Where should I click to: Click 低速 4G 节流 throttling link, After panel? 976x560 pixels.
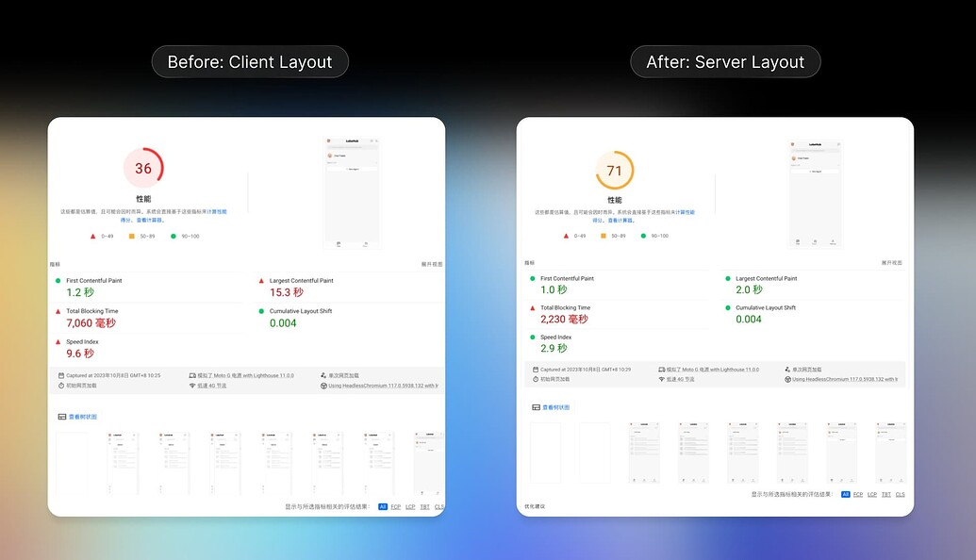pos(680,380)
